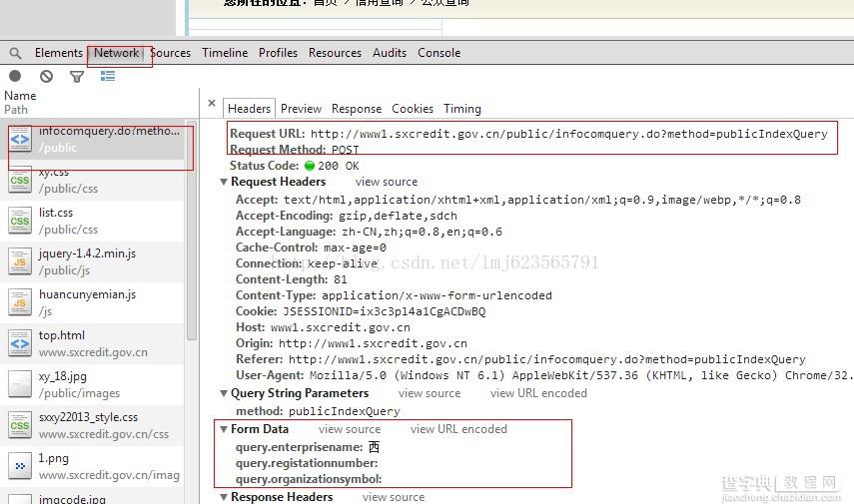Click the Cookie JSESSIONID header value
The width and height of the screenshot is (854, 504).
[384, 311]
